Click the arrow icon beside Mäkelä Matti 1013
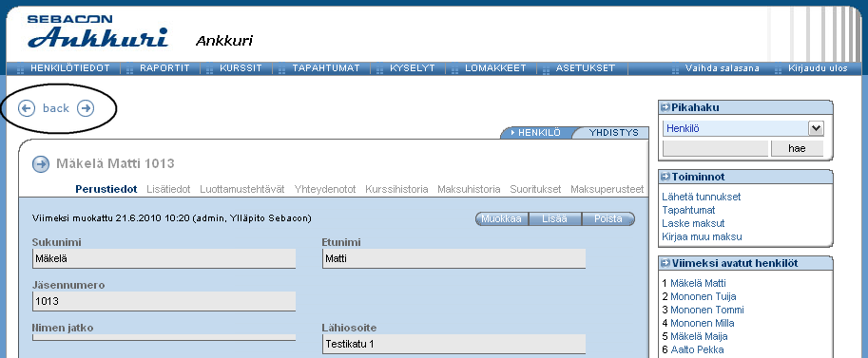The image size is (868, 358). click(x=41, y=163)
